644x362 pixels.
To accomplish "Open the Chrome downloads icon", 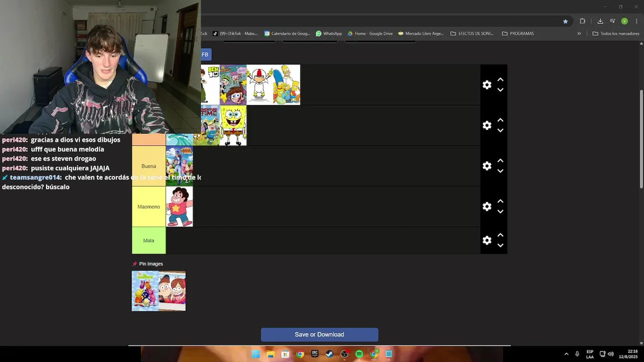I will [600, 21].
